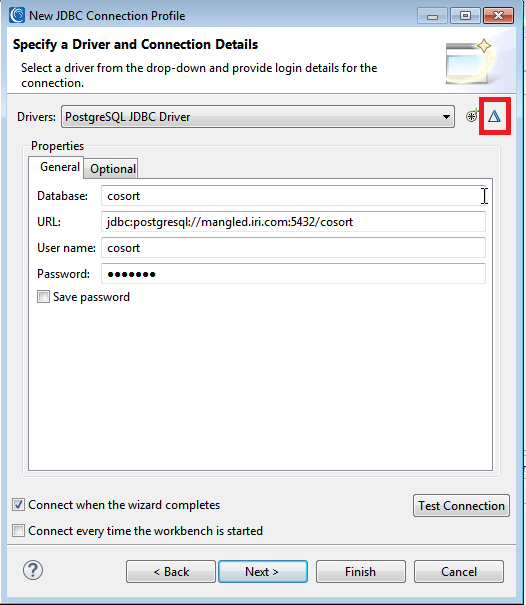Screen dimensions: 526x605
Task: Click the Edit Driver Definition triangle icon
Action: 494,116
